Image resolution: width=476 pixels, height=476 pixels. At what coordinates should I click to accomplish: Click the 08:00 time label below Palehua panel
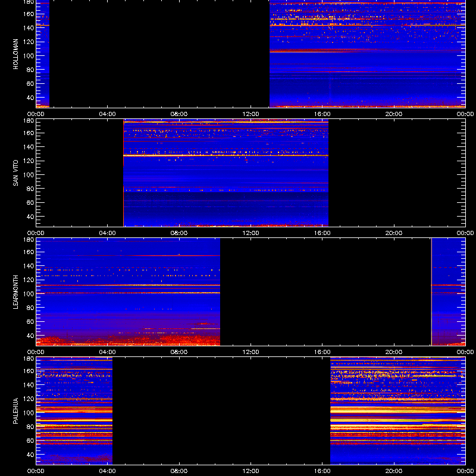(179, 471)
